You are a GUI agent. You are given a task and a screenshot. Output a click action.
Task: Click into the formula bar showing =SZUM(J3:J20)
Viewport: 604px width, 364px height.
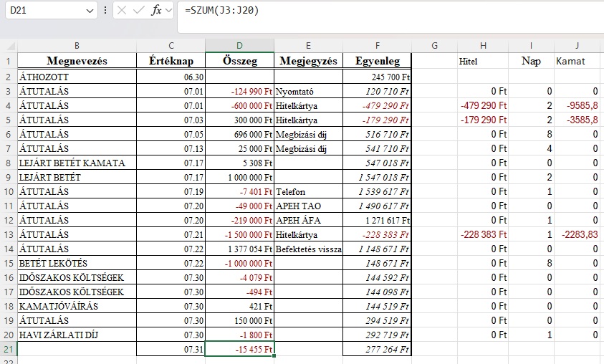coord(387,11)
